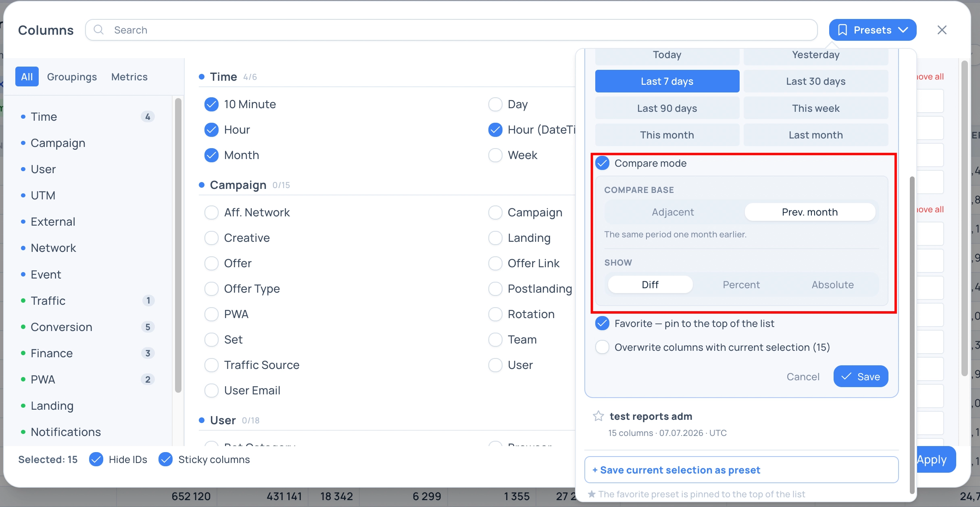
Task: Enable Overwrite columns with current selection
Action: pyautogui.click(x=603, y=347)
